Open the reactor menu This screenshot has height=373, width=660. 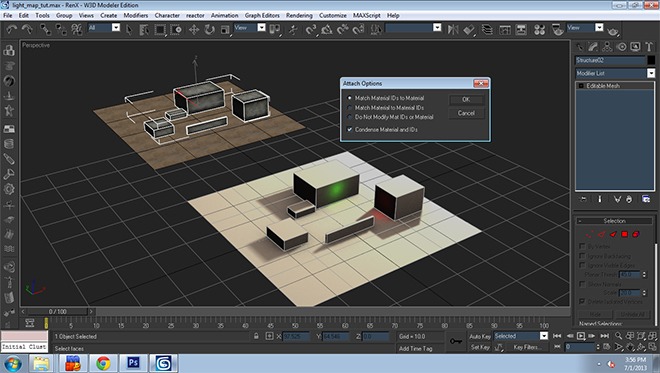(x=195, y=15)
